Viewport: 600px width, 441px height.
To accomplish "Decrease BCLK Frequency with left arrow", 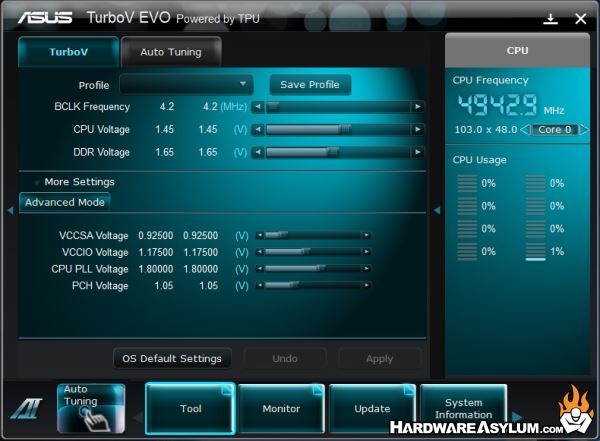I will tap(258, 107).
